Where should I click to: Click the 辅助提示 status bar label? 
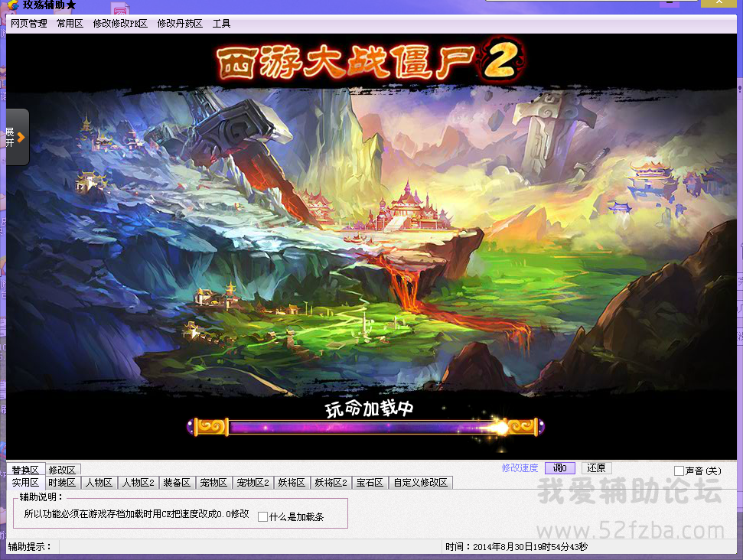click(29, 547)
